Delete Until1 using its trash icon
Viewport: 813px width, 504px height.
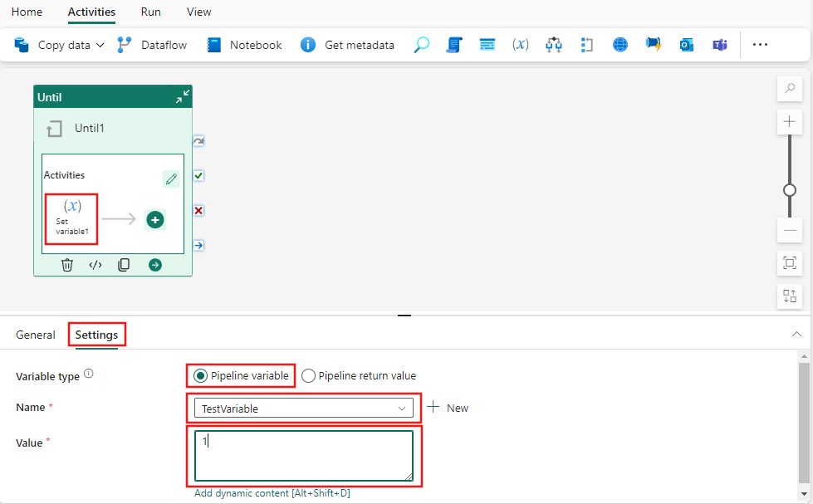(66, 264)
